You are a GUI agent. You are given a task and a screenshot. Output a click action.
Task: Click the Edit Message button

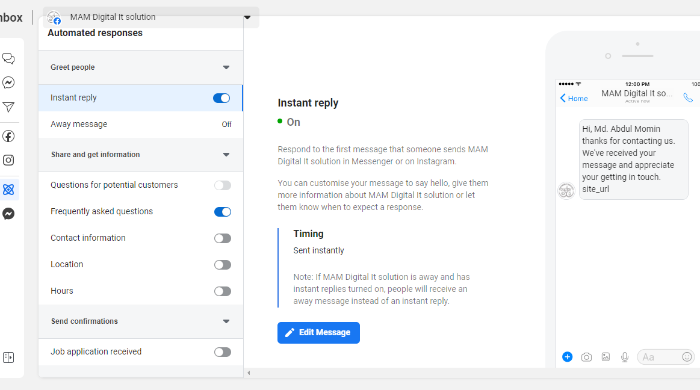click(x=318, y=333)
